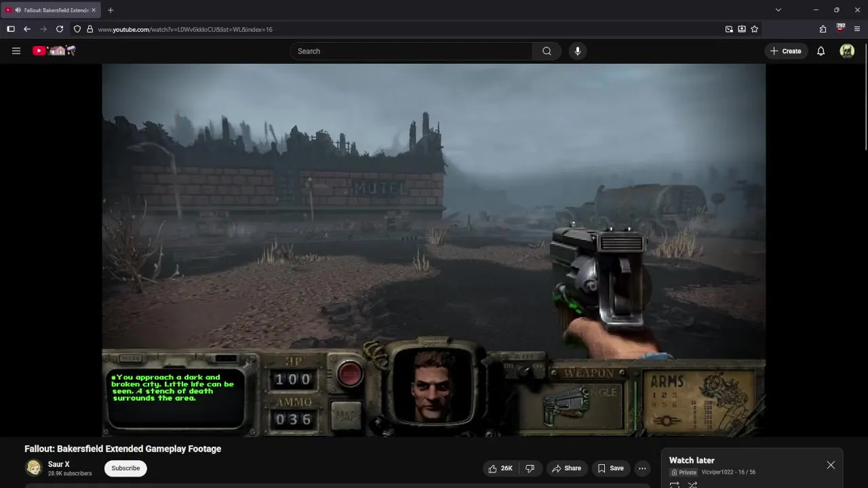
Task: Click the Create button
Action: 786,51
